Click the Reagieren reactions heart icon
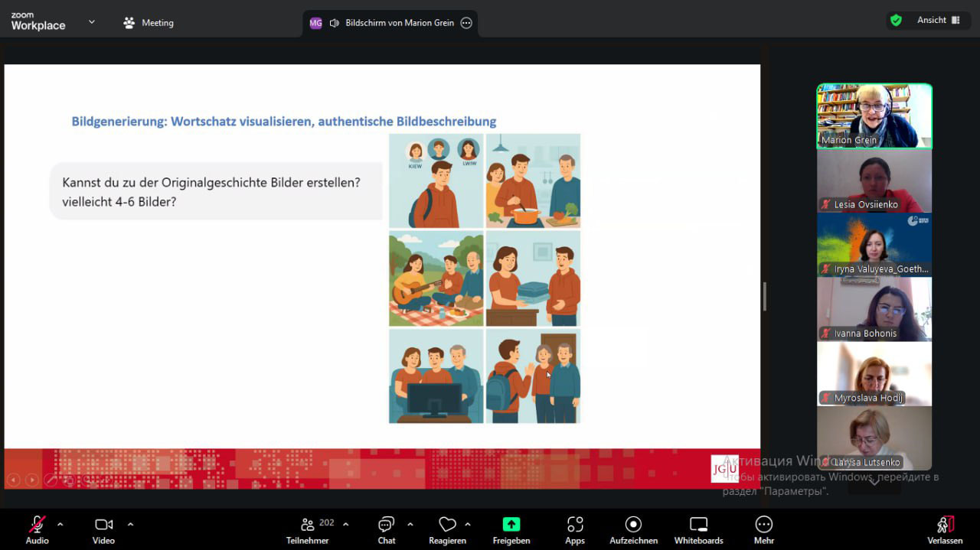The image size is (980, 550). (447, 525)
